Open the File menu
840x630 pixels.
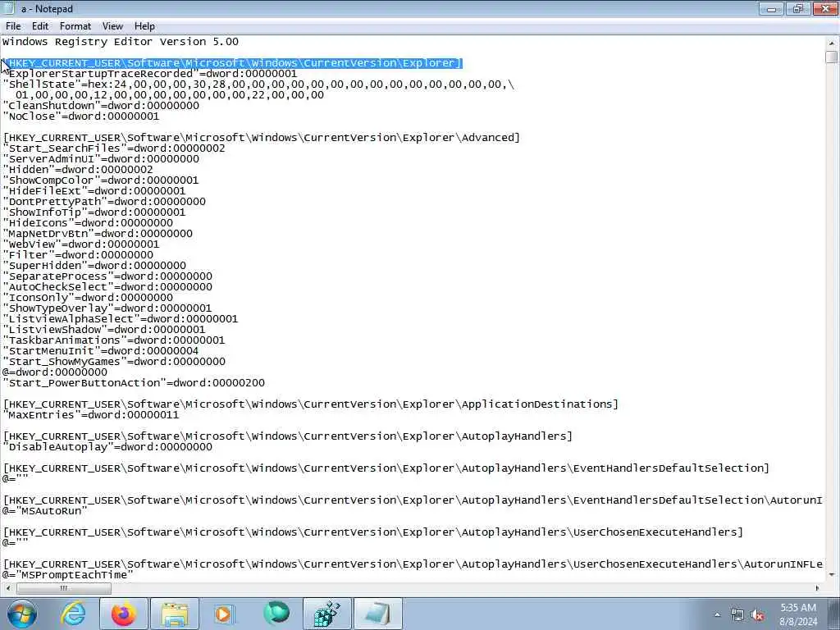pyautogui.click(x=13, y=26)
